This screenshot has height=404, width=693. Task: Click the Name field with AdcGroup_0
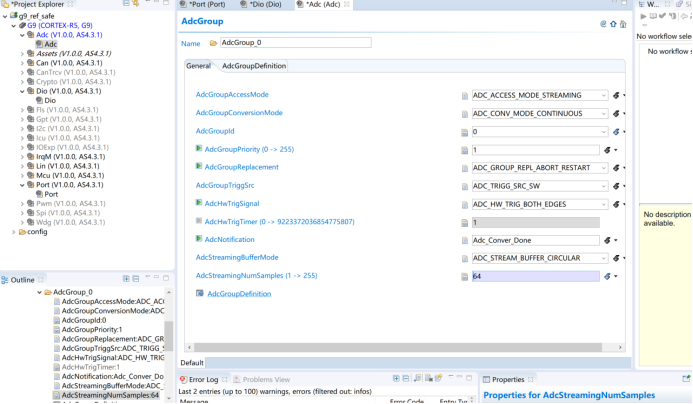[296, 42]
